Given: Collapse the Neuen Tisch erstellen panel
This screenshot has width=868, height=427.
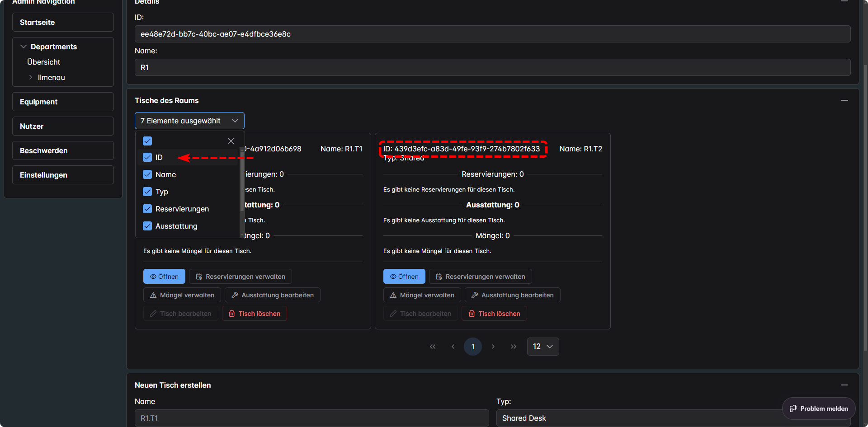Looking at the screenshot, I should tap(844, 385).
